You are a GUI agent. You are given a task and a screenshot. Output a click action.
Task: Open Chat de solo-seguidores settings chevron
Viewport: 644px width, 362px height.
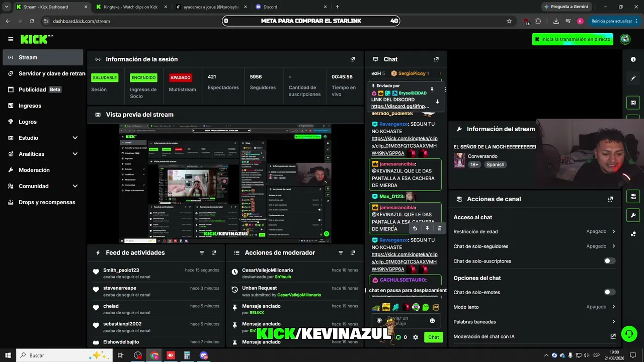613,246
